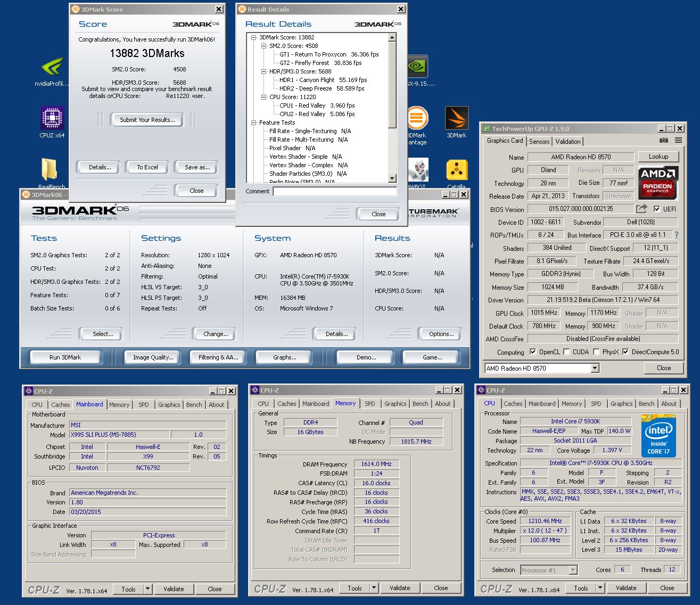Screen dimensions: 700x605
Task: Collapse the SM2.0 Score: 4508 node
Action: (264, 46)
